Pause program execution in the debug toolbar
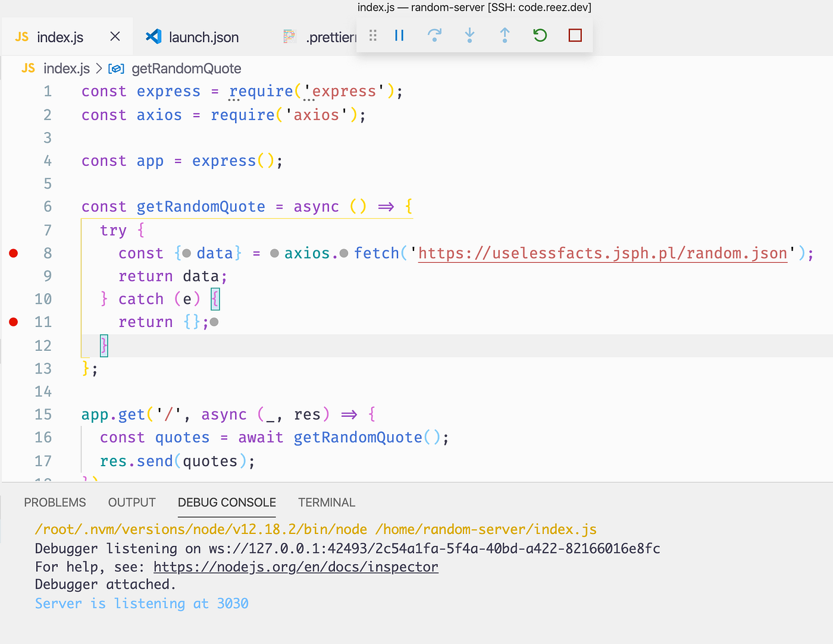833x644 pixels. (399, 36)
